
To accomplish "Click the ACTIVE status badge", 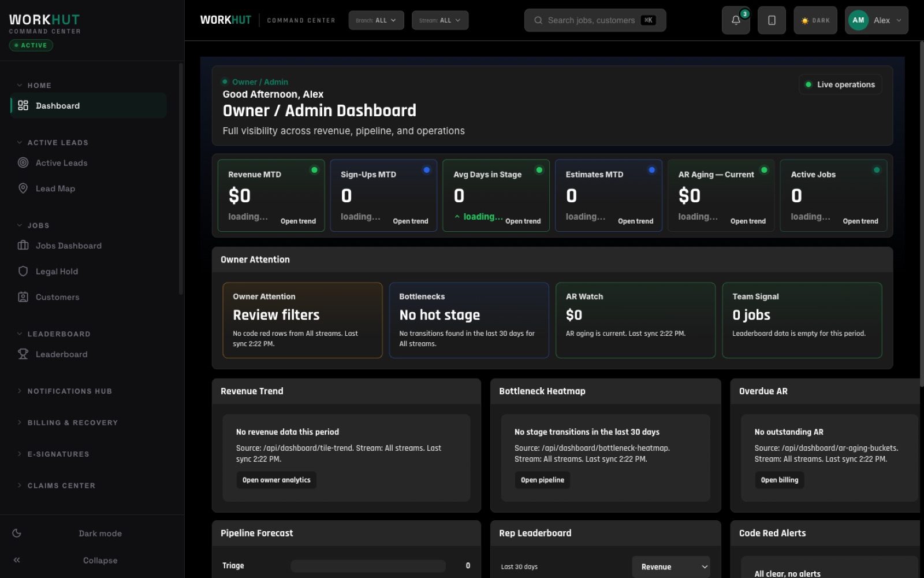I will tap(31, 45).
